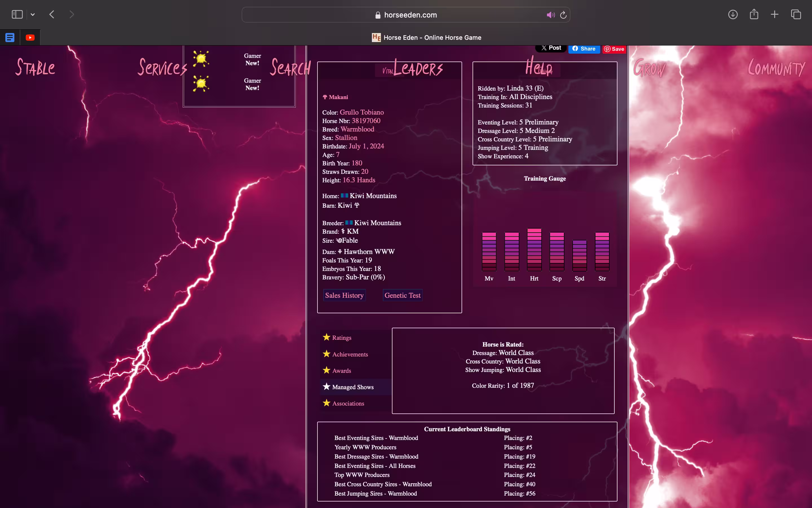The image size is (812, 508).
Task: Open the Services menu
Action: [x=162, y=67]
